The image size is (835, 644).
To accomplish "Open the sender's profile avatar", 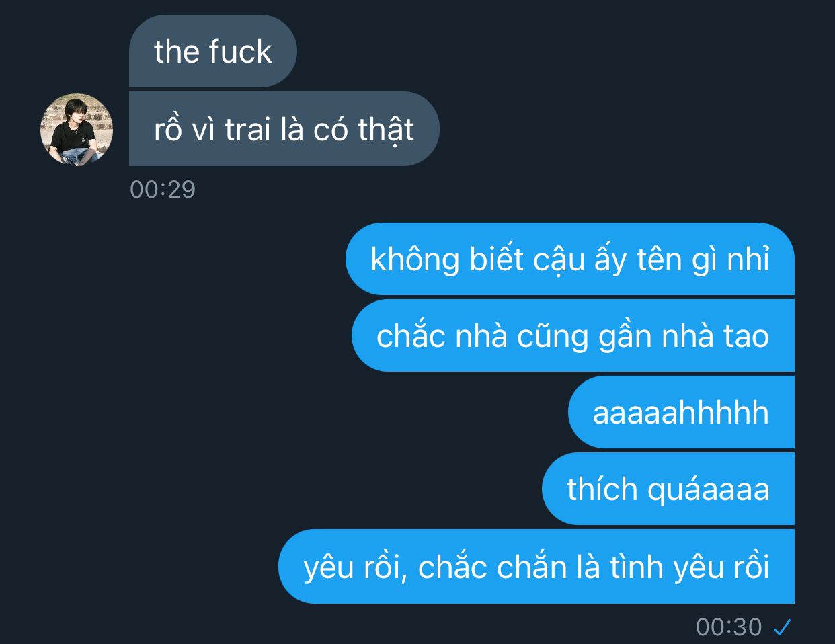I will 77,130.
